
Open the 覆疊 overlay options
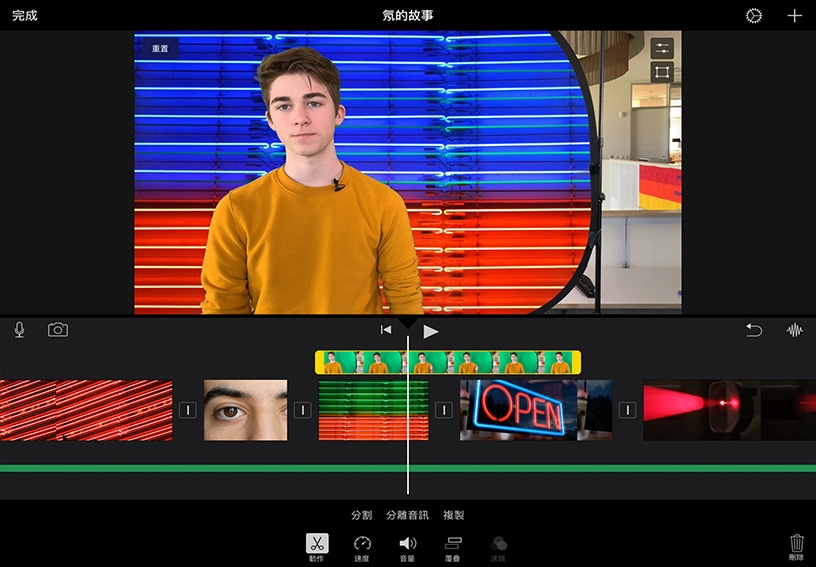click(452, 546)
